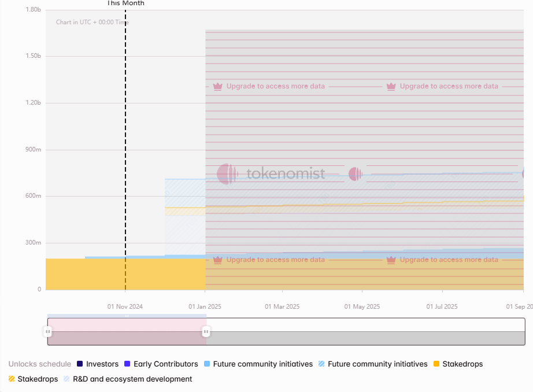Screen dimensions: 533x392
Task: Click the dashed 'This Month' marker line
Action: 125,145
